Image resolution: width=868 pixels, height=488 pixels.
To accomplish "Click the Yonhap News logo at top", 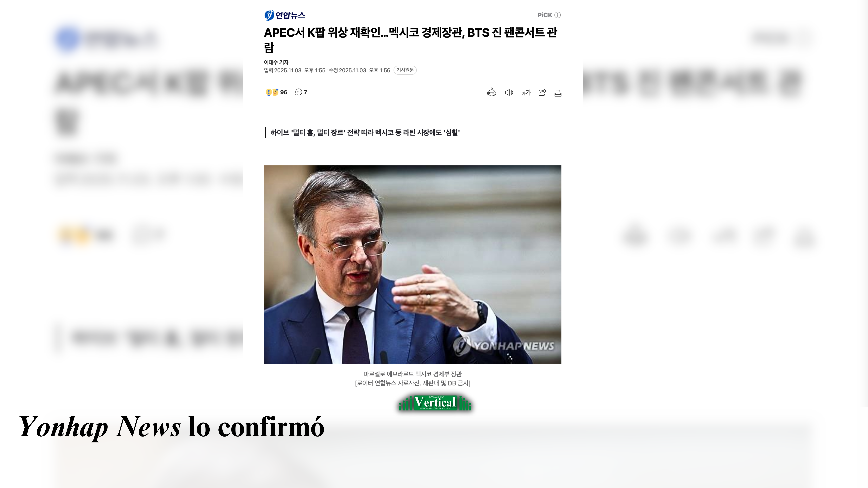I will click(x=285, y=15).
